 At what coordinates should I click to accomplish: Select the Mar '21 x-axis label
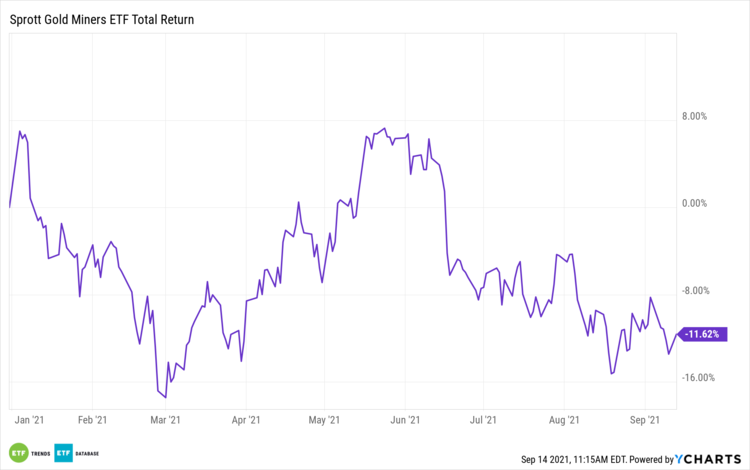(166, 421)
